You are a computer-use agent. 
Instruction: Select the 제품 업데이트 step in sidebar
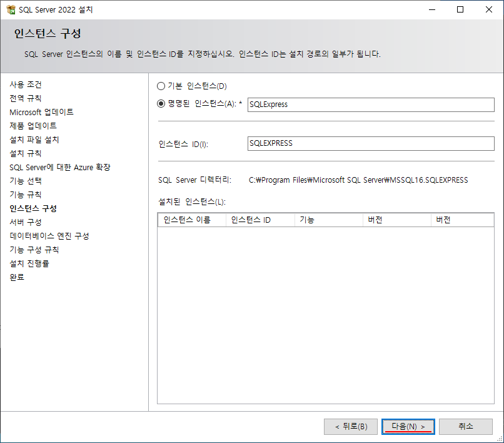pyautogui.click(x=33, y=126)
